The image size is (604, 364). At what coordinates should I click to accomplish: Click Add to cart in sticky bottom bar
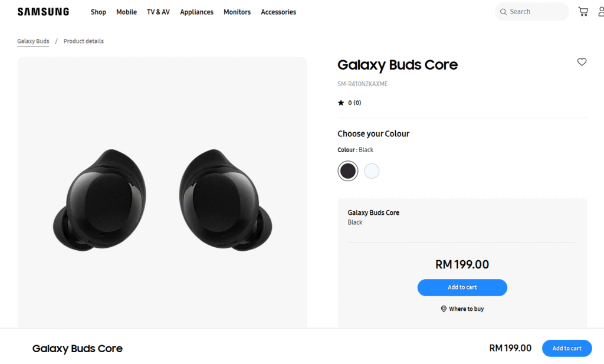567,348
